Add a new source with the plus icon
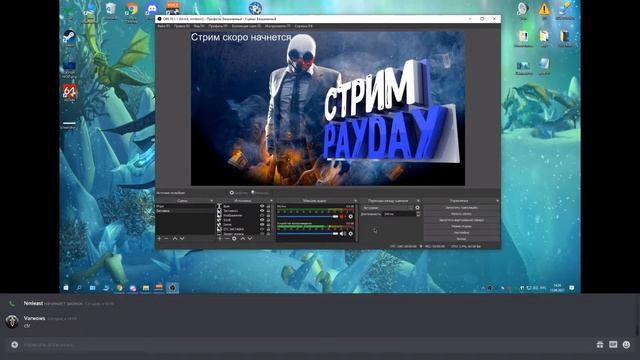The height and width of the screenshot is (360, 640). (x=220, y=238)
